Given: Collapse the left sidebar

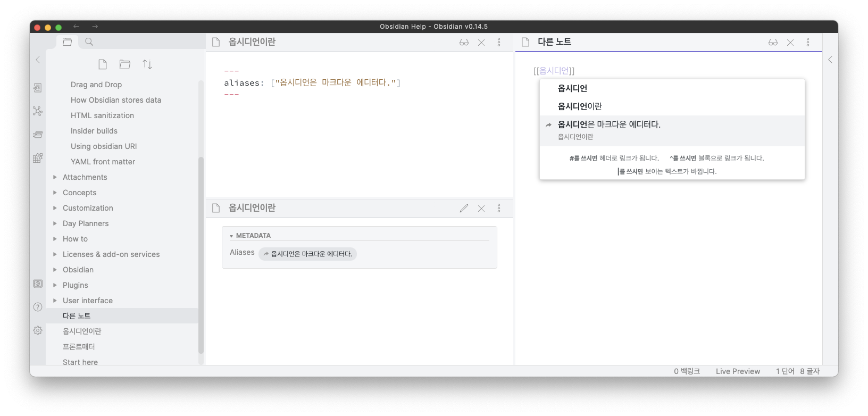Looking at the screenshot, I should tap(38, 60).
